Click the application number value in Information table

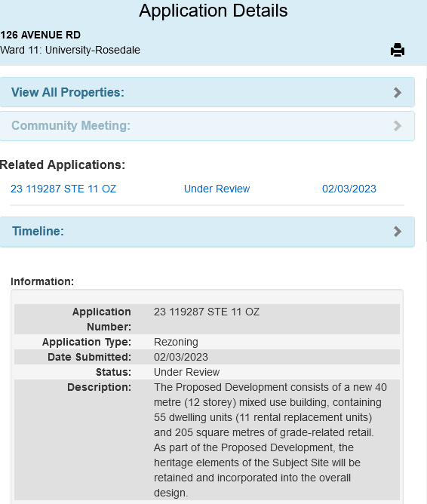pos(207,312)
